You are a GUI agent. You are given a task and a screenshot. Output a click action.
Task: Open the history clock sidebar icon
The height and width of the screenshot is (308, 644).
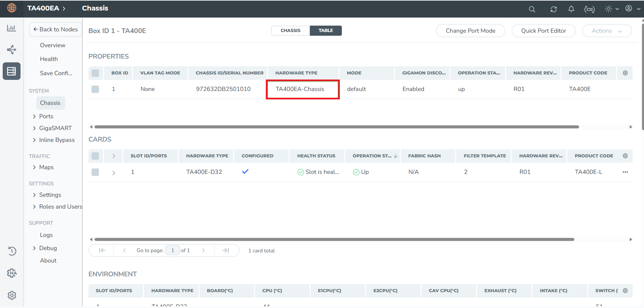[12, 251]
